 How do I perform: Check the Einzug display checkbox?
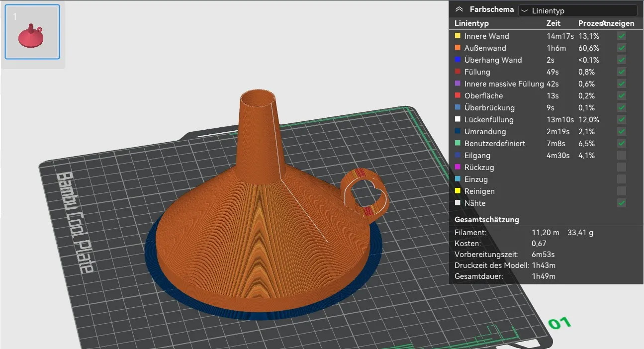(622, 179)
